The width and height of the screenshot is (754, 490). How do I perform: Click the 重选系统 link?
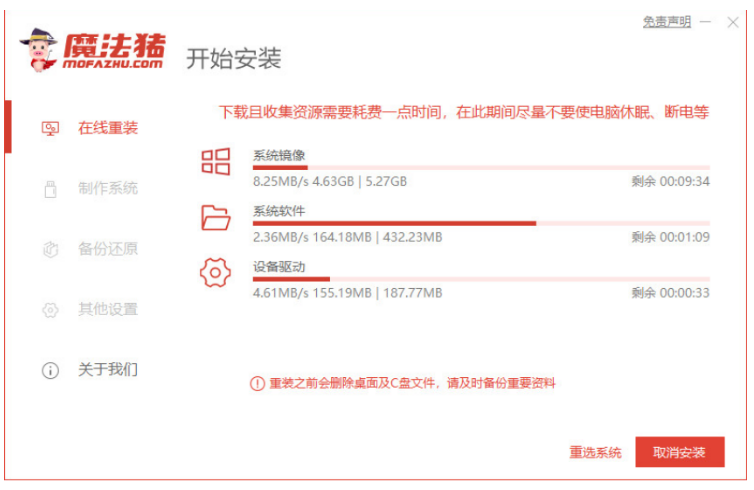[595, 452]
